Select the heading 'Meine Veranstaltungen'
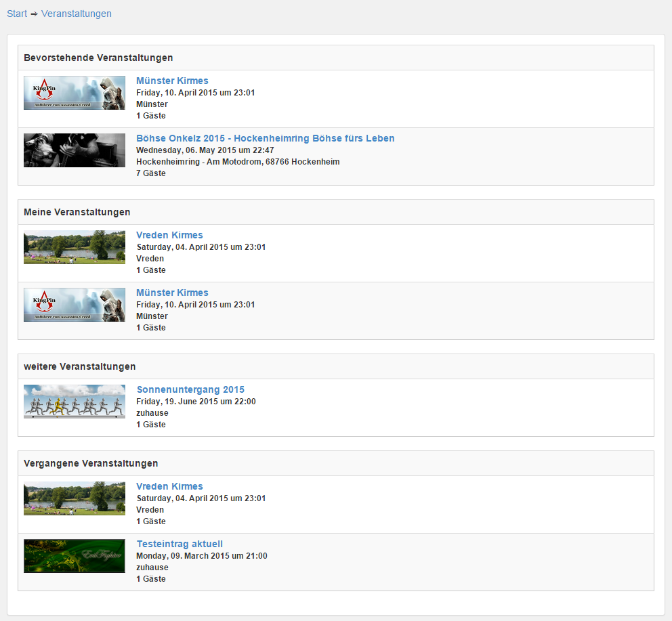This screenshot has height=621, width=672. [77, 212]
